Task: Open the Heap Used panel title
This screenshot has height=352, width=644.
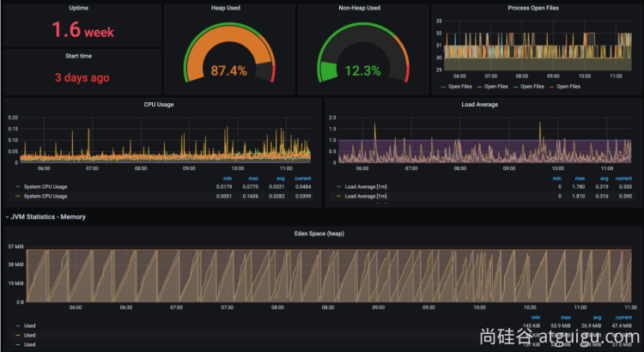Action: pyautogui.click(x=226, y=8)
